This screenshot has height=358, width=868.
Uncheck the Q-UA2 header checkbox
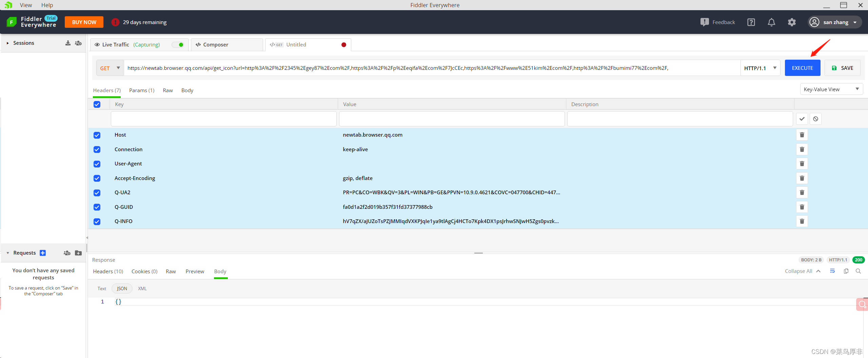(97, 193)
